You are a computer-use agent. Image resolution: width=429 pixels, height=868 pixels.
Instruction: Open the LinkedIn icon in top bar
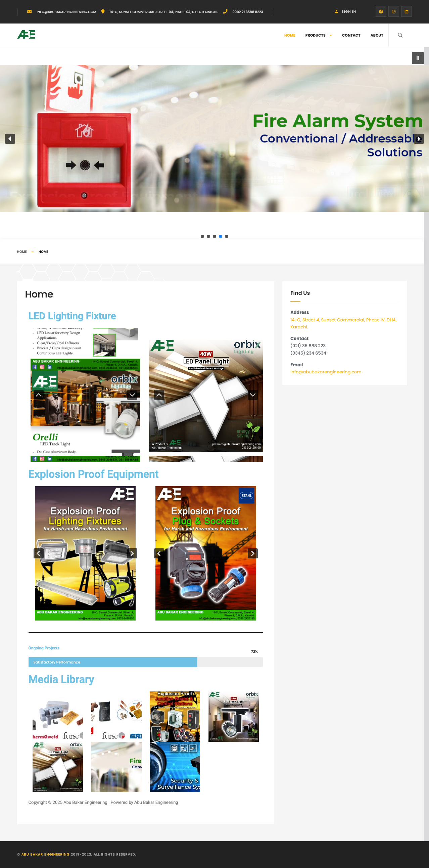[x=406, y=12]
